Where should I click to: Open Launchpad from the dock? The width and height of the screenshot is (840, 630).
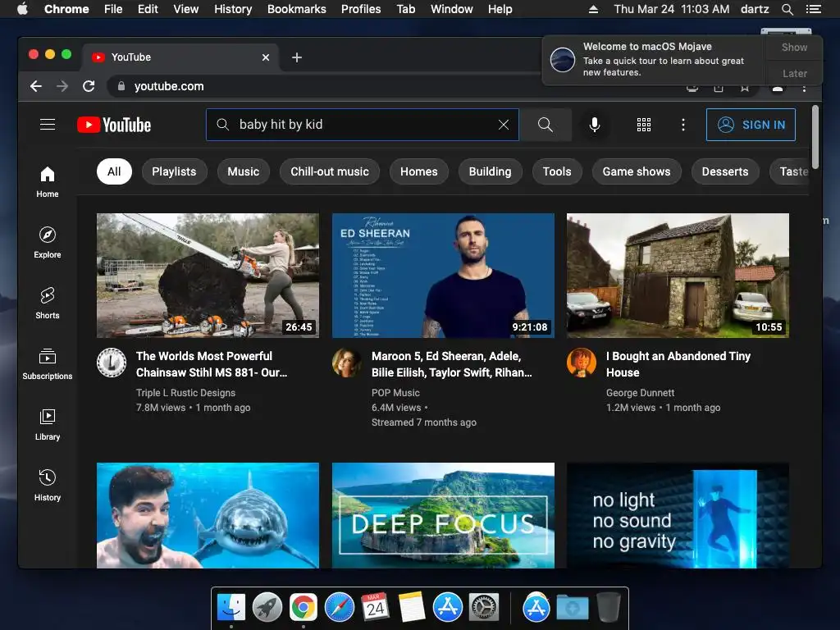[x=267, y=608]
